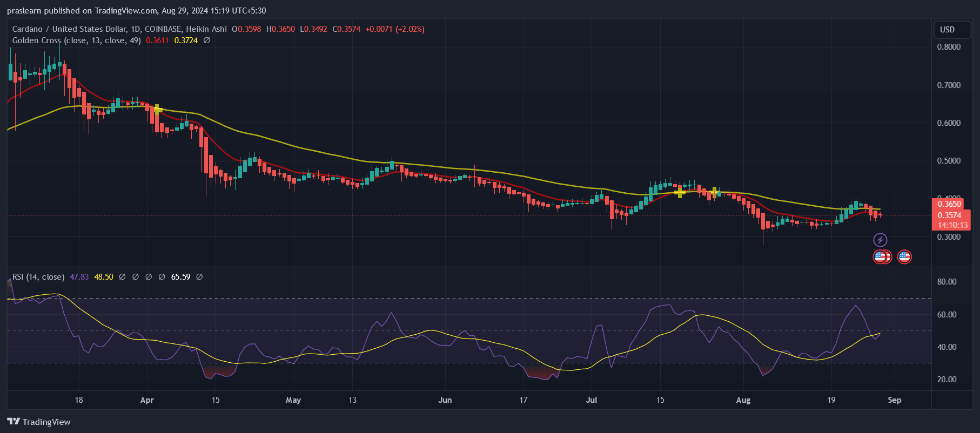The image size is (980, 433).
Task: Click the 40.00 RSI axis label
Action: [947, 347]
